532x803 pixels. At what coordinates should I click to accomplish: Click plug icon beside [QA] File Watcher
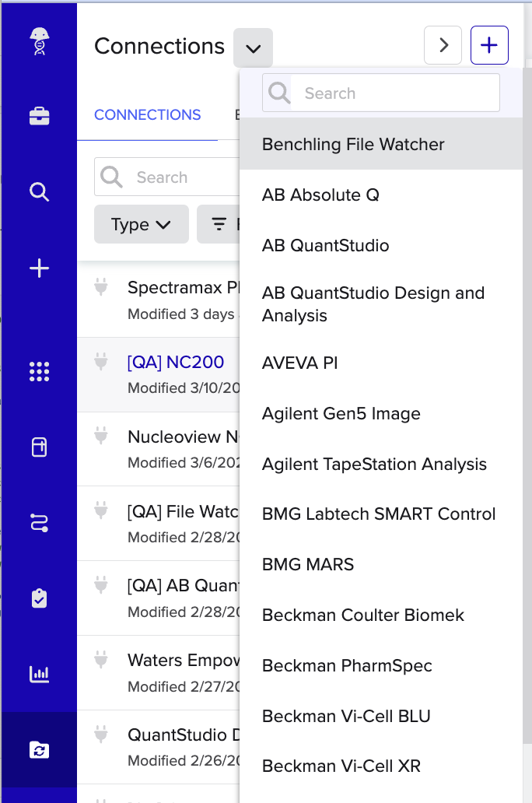[x=101, y=510]
